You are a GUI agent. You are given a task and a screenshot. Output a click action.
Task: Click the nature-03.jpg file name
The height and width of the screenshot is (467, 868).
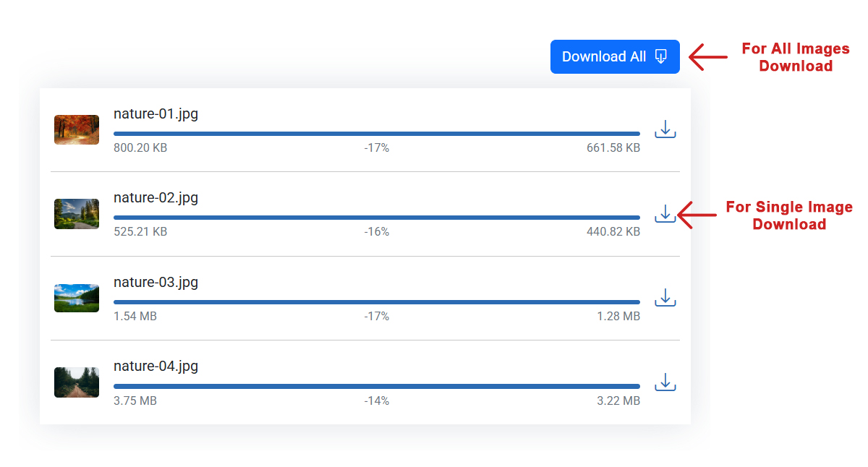tap(156, 282)
